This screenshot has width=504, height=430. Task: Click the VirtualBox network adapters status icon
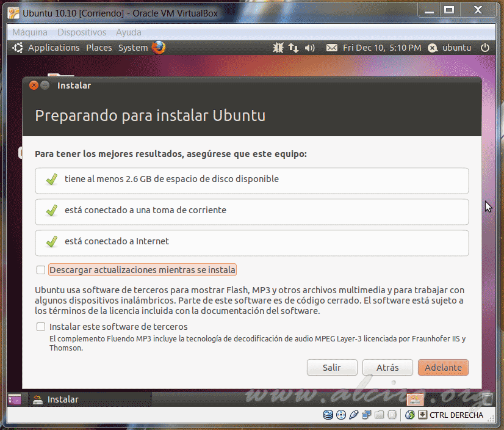367,415
